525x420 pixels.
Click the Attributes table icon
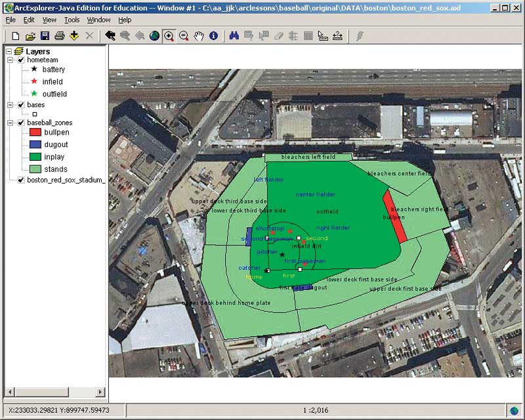pos(308,35)
